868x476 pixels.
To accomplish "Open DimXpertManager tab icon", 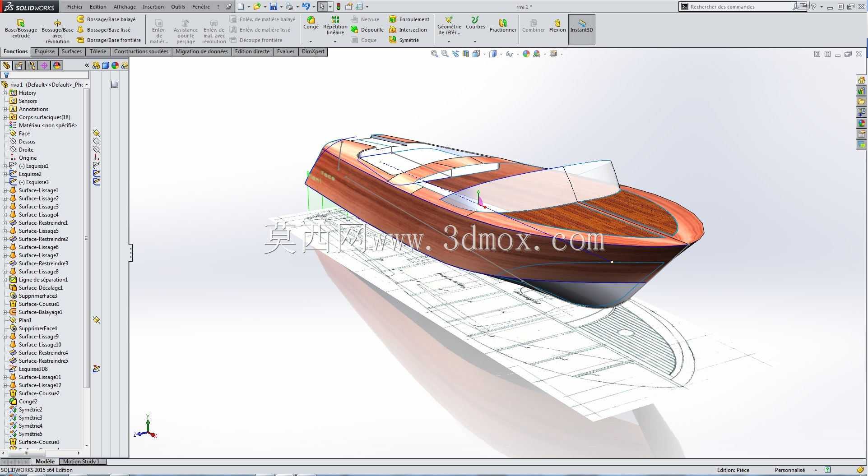I will (44, 65).
